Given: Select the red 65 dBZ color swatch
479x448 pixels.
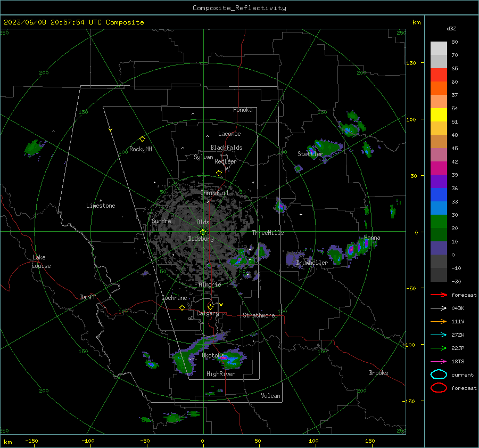Looking at the screenshot, I should pyautogui.click(x=439, y=75).
